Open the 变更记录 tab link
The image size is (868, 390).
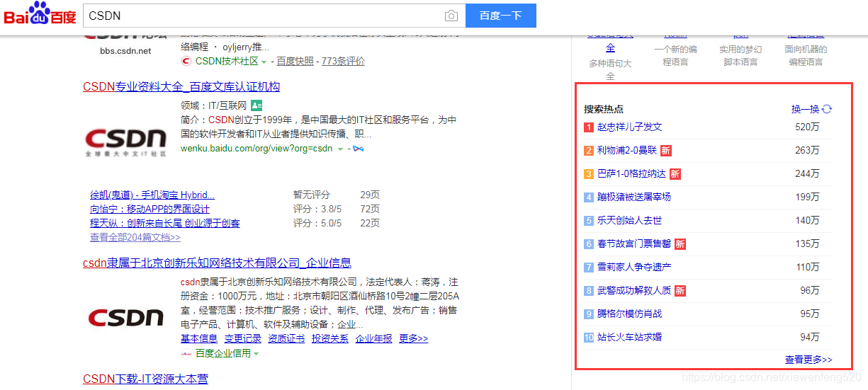[x=243, y=338]
